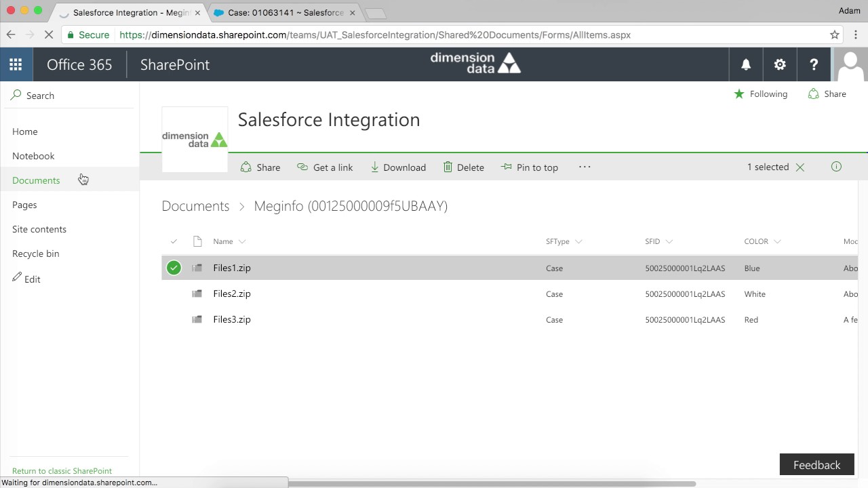Image resolution: width=868 pixels, height=488 pixels.
Task: Click the Meginfo folder breadcrumb
Action: tap(351, 206)
